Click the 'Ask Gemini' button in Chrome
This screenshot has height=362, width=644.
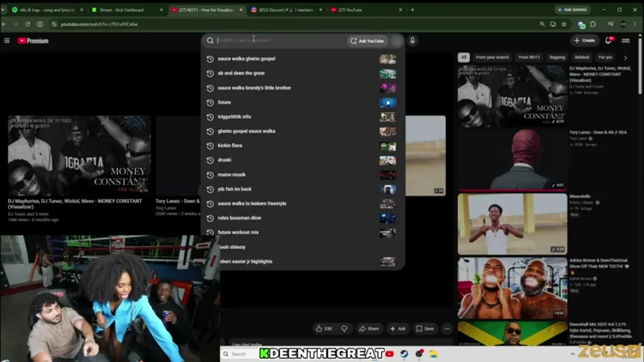pyautogui.click(x=572, y=10)
